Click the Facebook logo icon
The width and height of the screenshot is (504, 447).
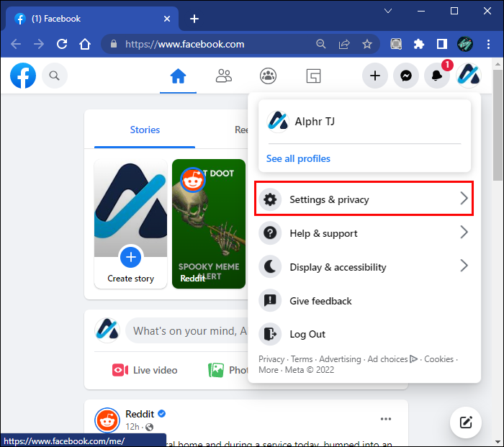[23, 76]
